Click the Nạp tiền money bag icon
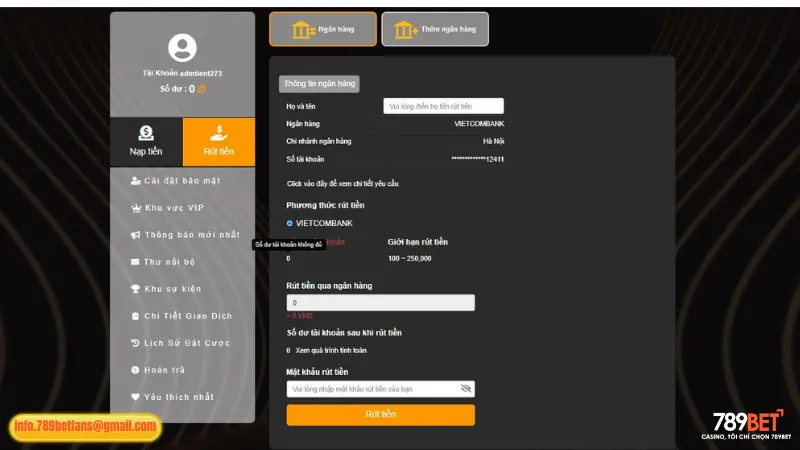This screenshot has width=800, height=450. tap(146, 133)
